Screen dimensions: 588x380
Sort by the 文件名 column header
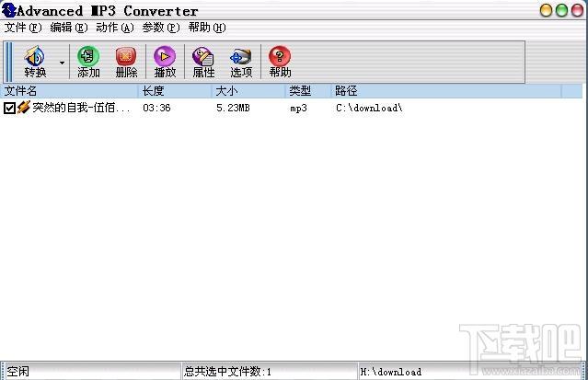(x=69, y=91)
